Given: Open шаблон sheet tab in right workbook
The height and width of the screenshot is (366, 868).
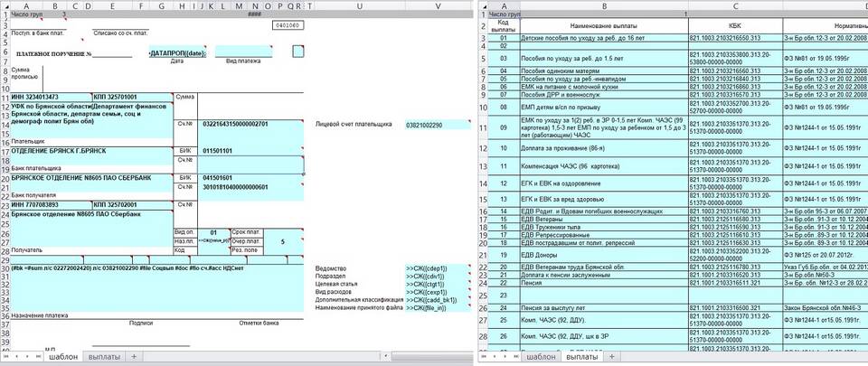Looking at the screenshot, I should coord(542,357).
